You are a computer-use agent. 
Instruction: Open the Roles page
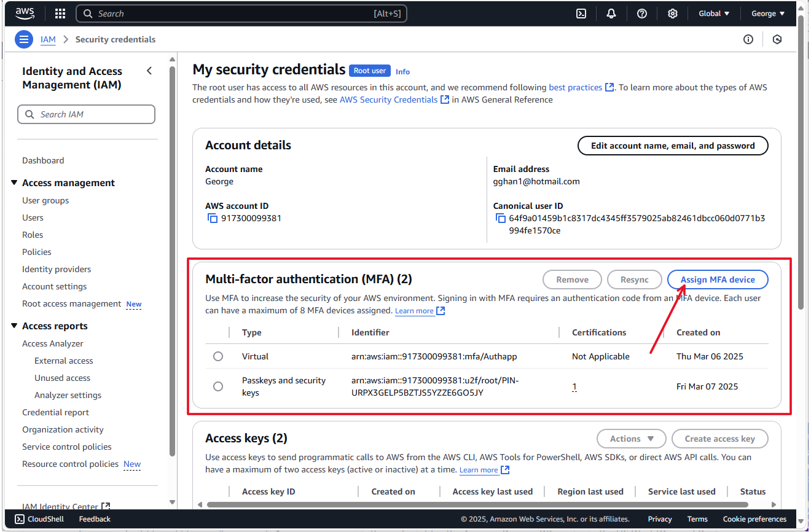tap(33, 235)
